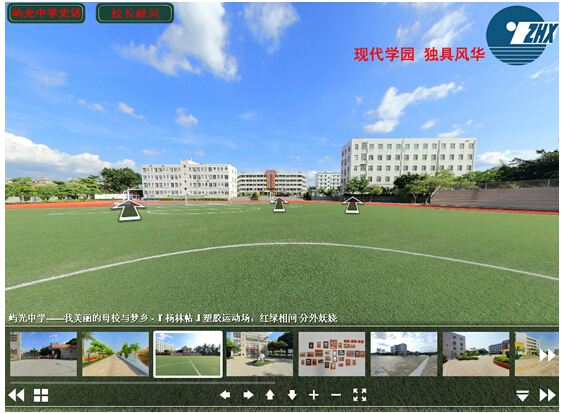
Task: Open the thumbnail grid view icon
Action: click(x=41, y=395)
